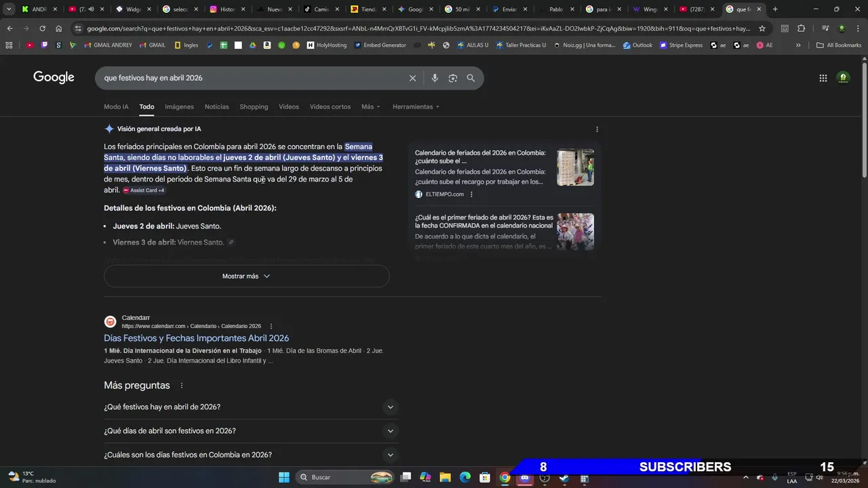
Task: Open Steam from the taskbar
Action: [564, 477]
